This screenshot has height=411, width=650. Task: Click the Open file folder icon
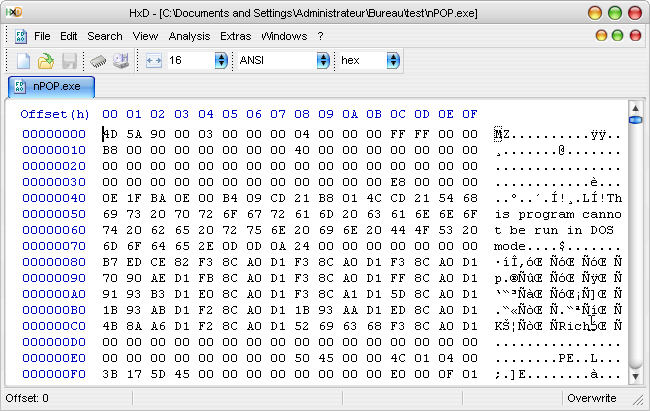pyautogui.click(x=46, y=61)
